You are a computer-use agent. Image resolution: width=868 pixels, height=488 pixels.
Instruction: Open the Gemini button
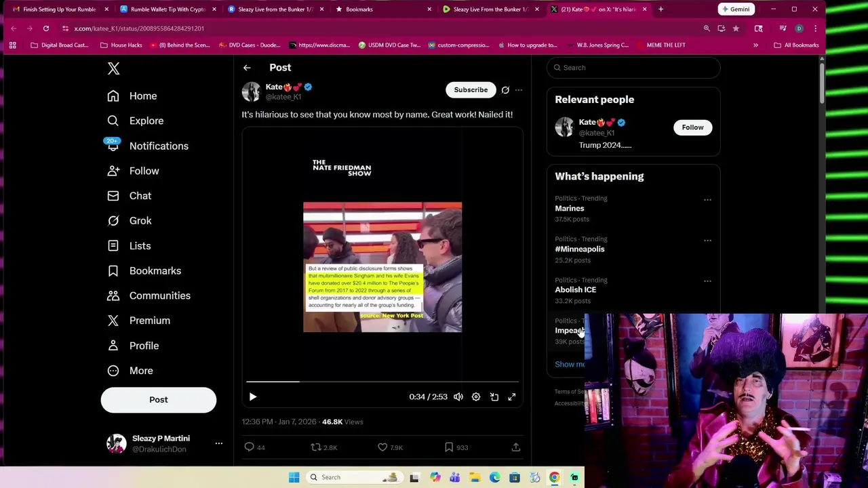736,9
